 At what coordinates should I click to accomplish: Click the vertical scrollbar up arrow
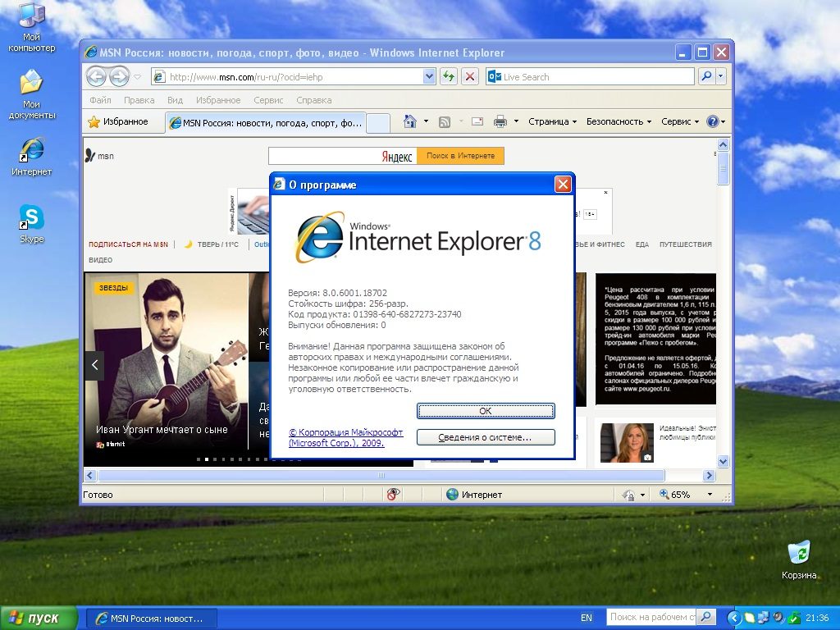723,144
